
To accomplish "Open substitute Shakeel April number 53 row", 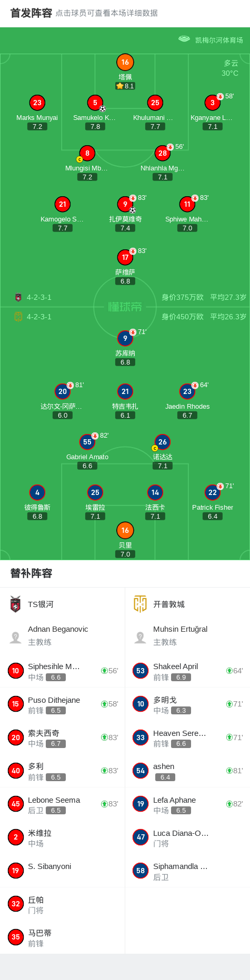I will coord(187,671).
